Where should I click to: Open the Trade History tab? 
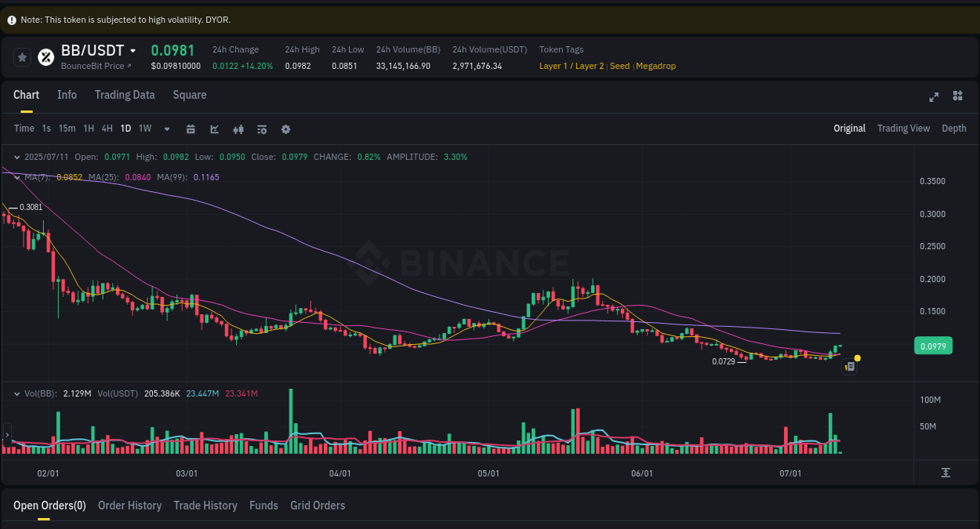point(205,505)
